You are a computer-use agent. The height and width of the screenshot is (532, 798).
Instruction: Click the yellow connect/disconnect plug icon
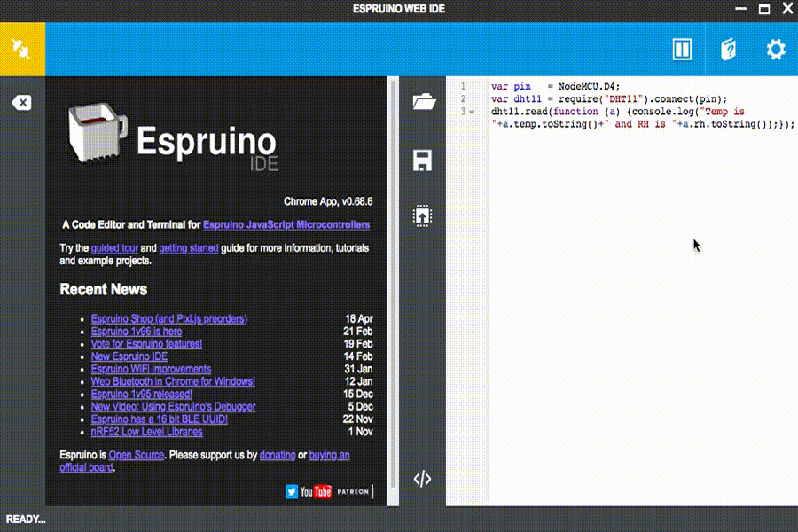(x=22, y=50)
